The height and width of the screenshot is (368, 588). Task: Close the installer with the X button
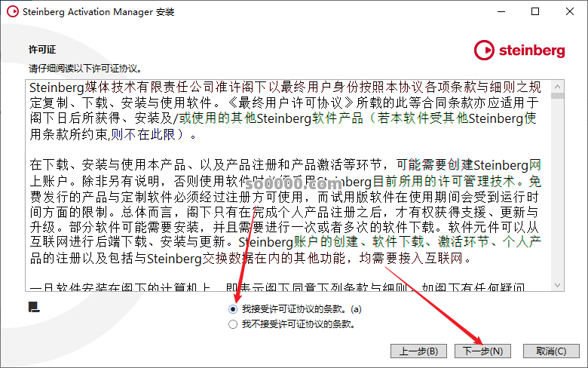(570, 11)
